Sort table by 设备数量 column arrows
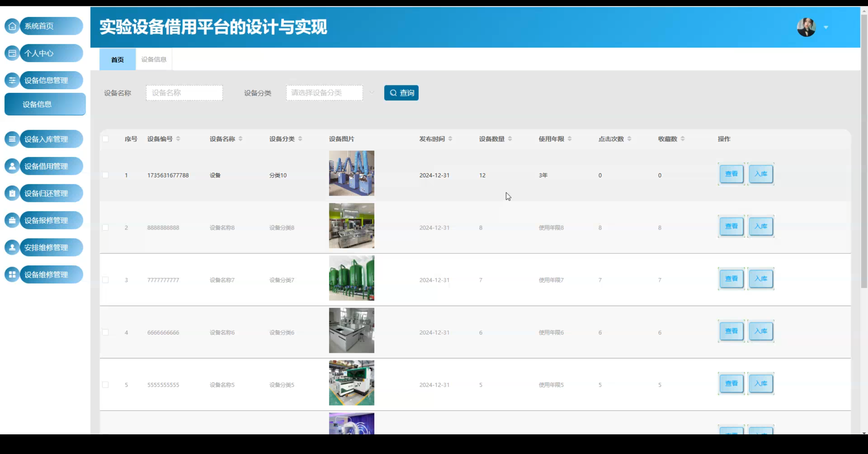Image resolution: width=868 pixels, height=454 pixels. click(510, 139)
